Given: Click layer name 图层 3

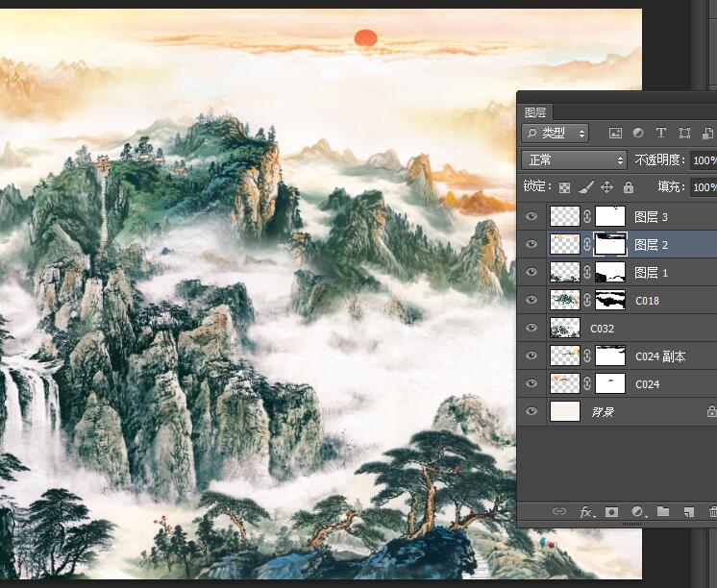Looking at the screenshot, I should [x=651, y=217].
